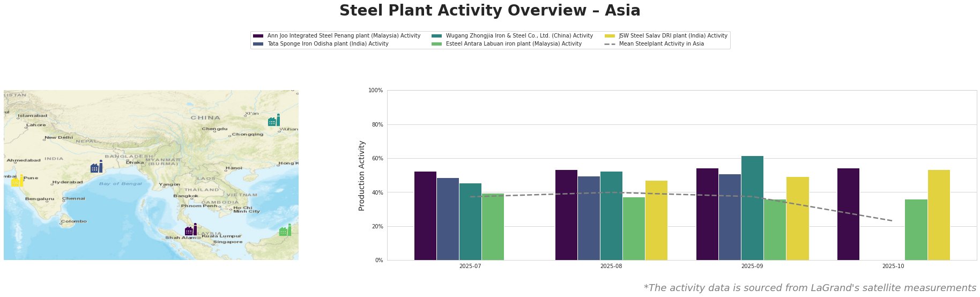
Task: Click the purple factory icon in Malaysia
Action: (191, 230)
